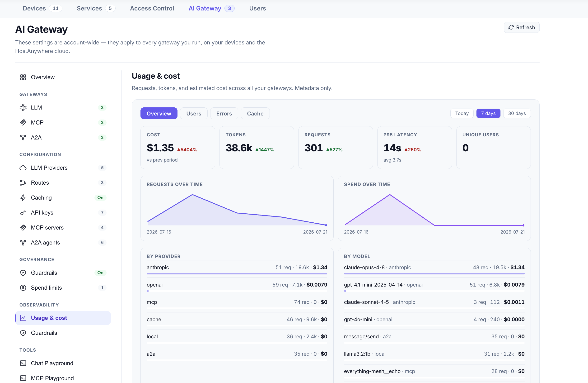The height and width of the screenshot is (383, 588).
Task: Launch Chat Playground label
Action: tap(52, 363)
